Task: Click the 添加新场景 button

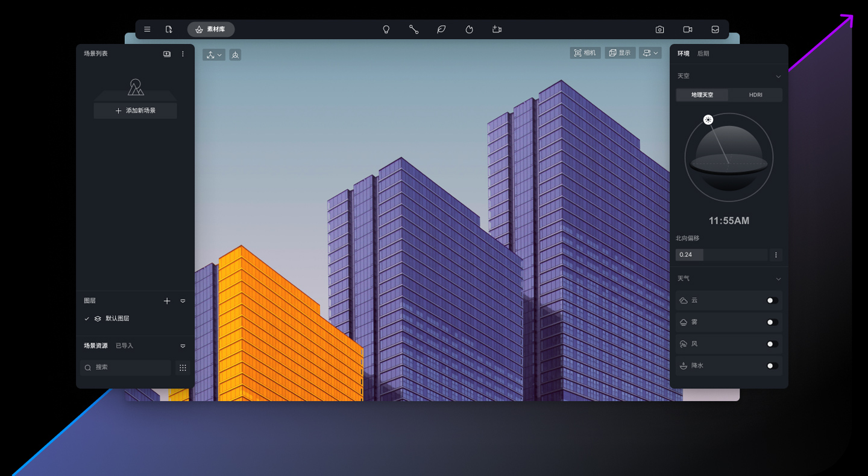Action: coord(135,111)
